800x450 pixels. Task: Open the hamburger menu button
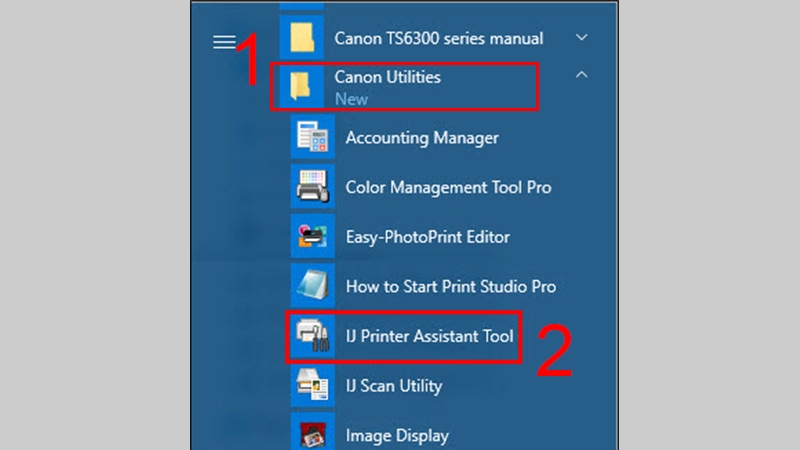pos(224,42)
